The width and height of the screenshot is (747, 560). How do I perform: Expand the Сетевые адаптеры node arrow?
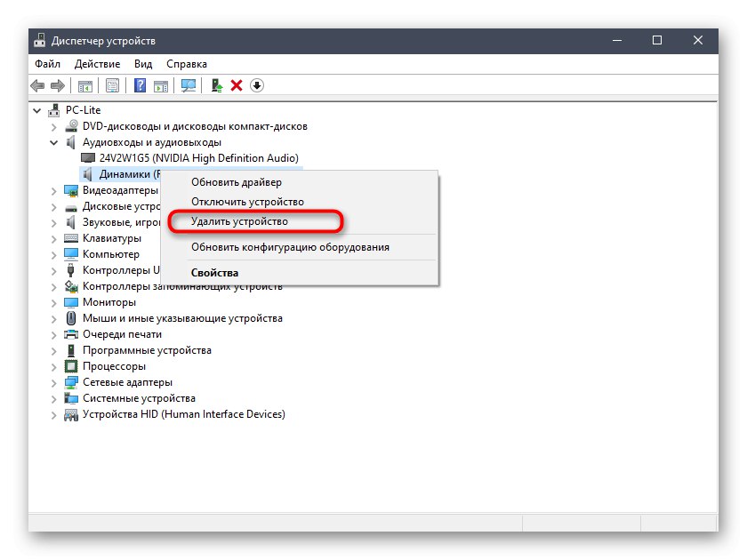pyautogui.click(x=54, y=383)
